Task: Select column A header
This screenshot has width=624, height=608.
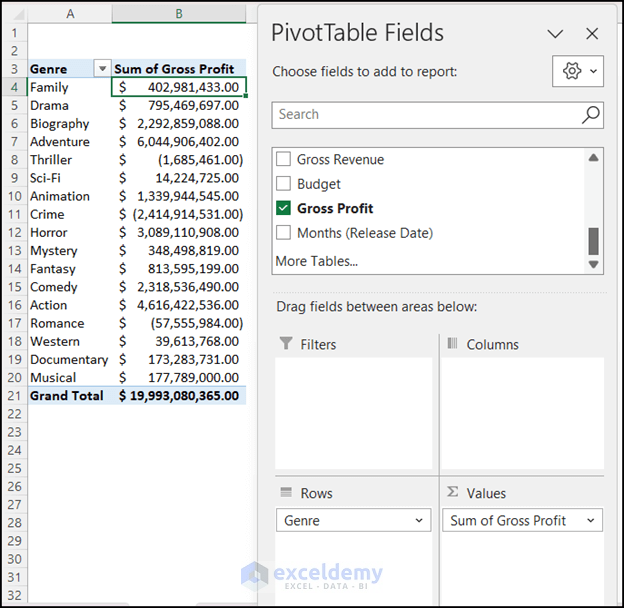Action: (70, 14)
